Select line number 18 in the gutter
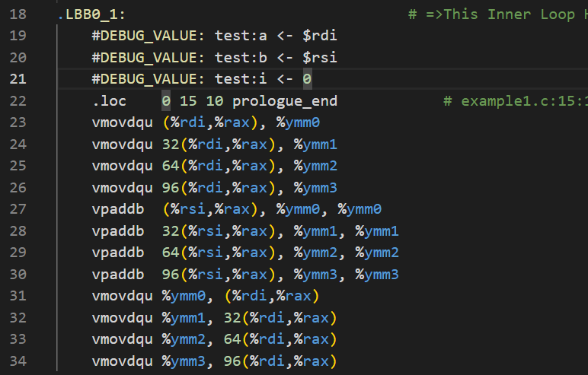 (x=18, y=14)
